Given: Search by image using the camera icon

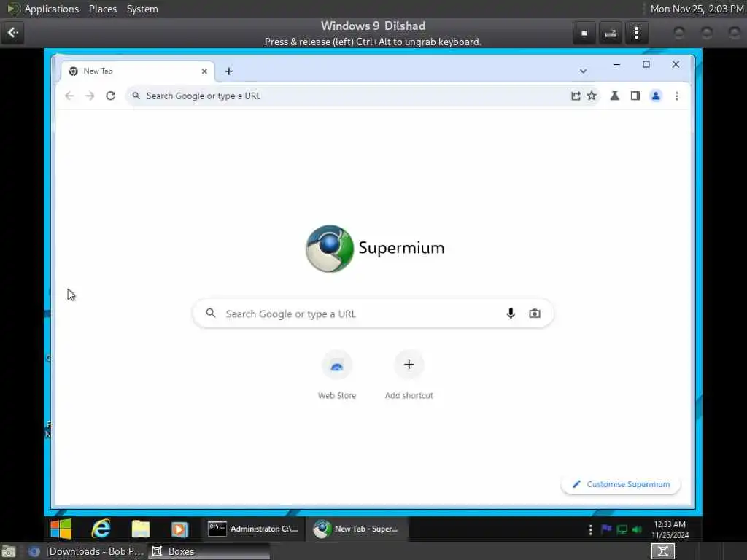Looking at the screenshot, I should (535, 314).
